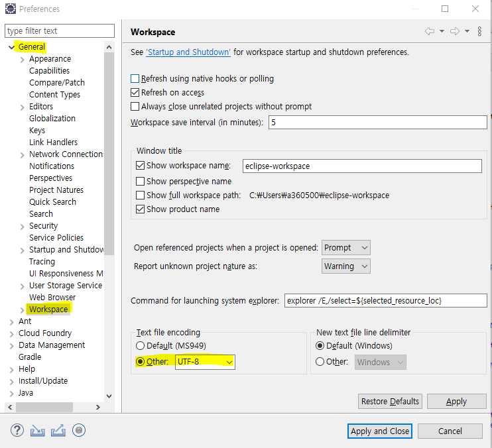The height and width of the screenshot is (448, 492).
Task: Select Perspectives preference page
Action: pyautogui.click(x=51, y=178)
